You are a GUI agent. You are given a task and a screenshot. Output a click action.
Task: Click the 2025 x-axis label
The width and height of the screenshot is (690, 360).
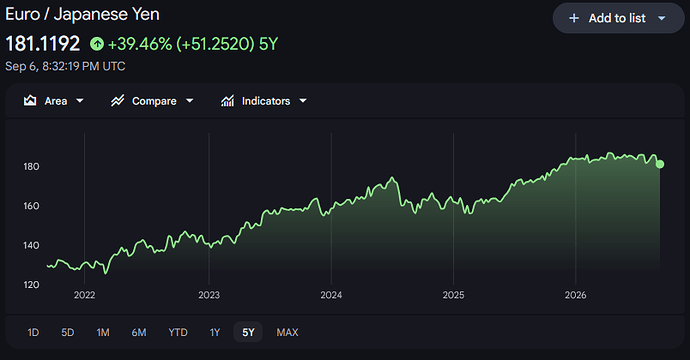click(453, 295)
